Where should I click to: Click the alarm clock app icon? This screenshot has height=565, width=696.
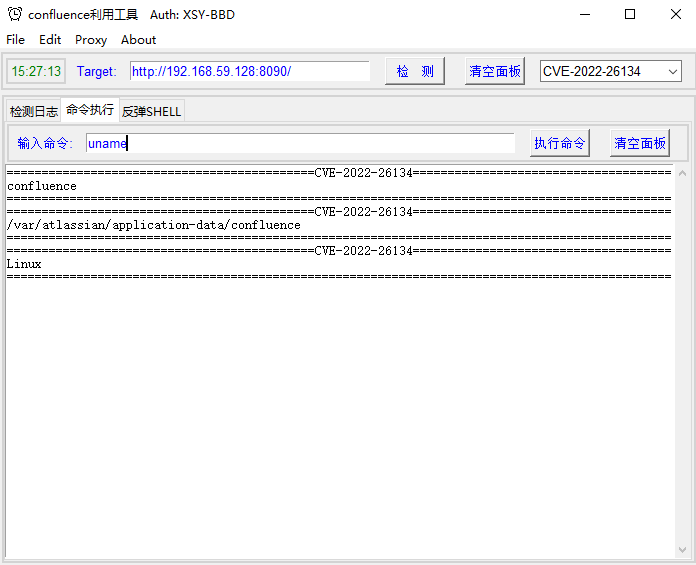coord(15,14)
